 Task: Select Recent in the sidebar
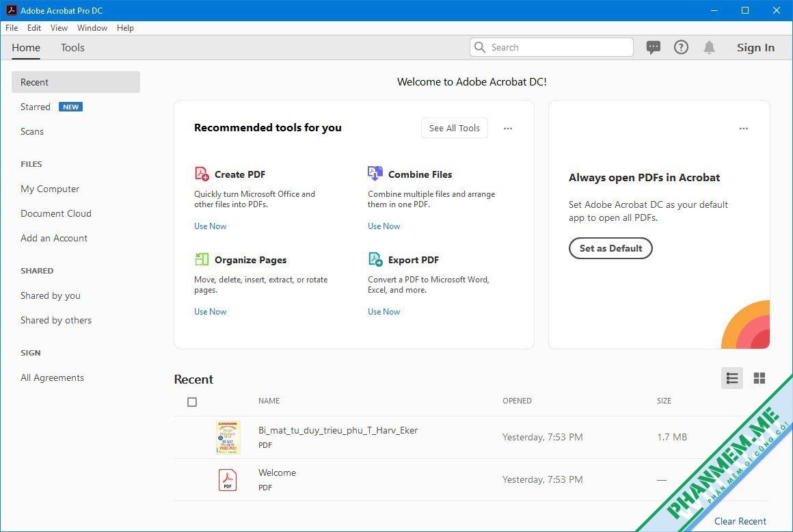coord(76,82)
